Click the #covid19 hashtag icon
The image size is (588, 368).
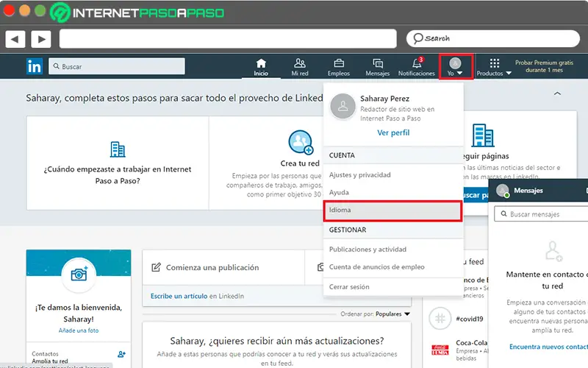click(440, 319)
